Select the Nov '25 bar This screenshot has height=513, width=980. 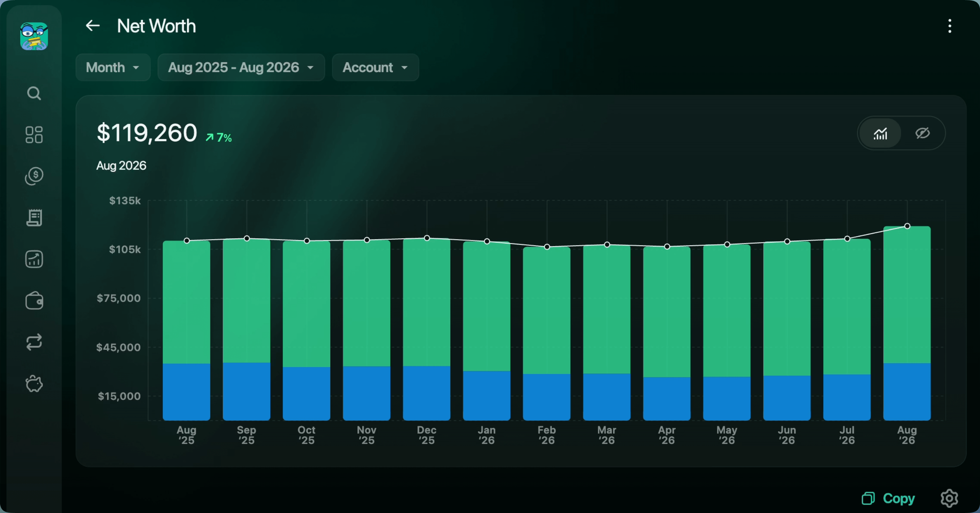367,330
